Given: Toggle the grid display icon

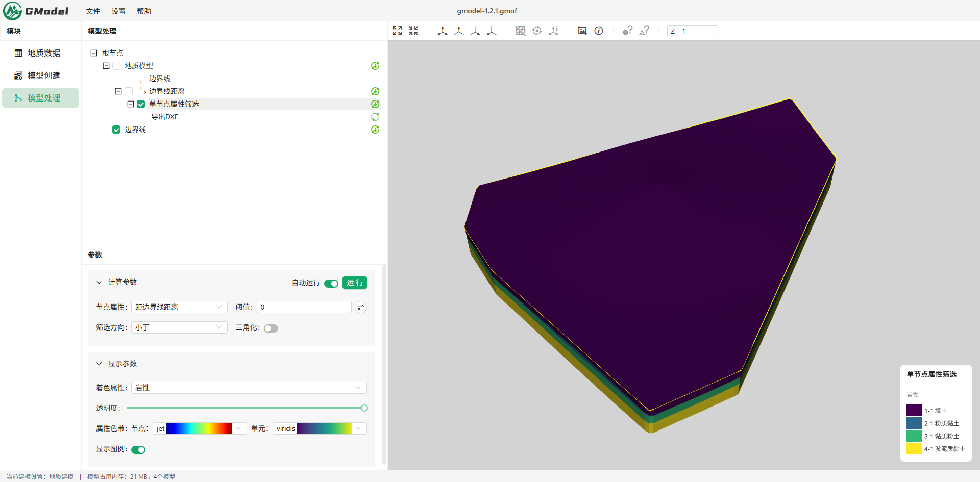Looking at the screenshot, I should [520, 31].
